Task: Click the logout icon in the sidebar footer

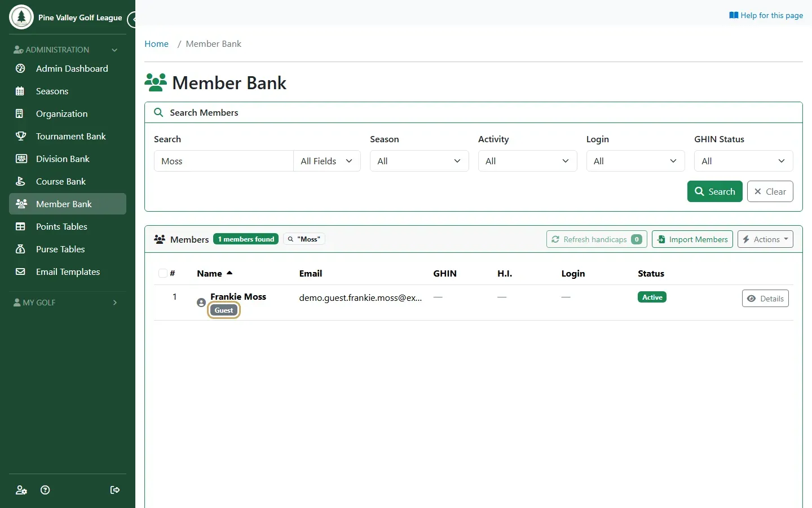Action: click(115, 490)
